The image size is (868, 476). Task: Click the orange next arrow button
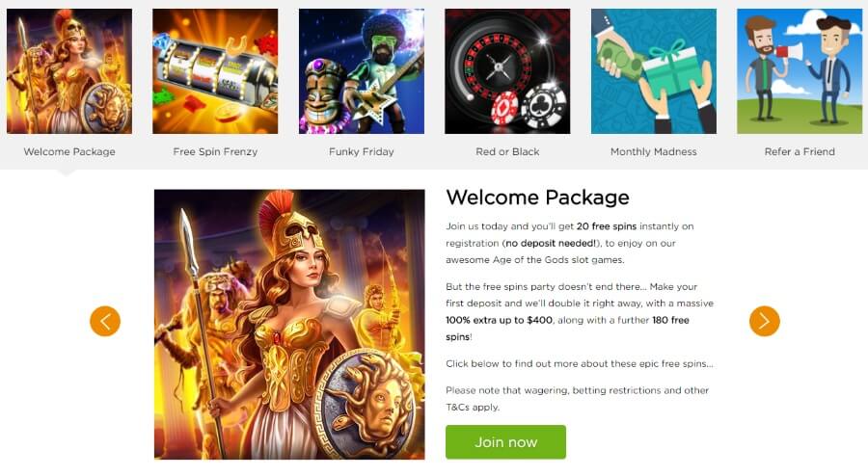click(765, 321)
